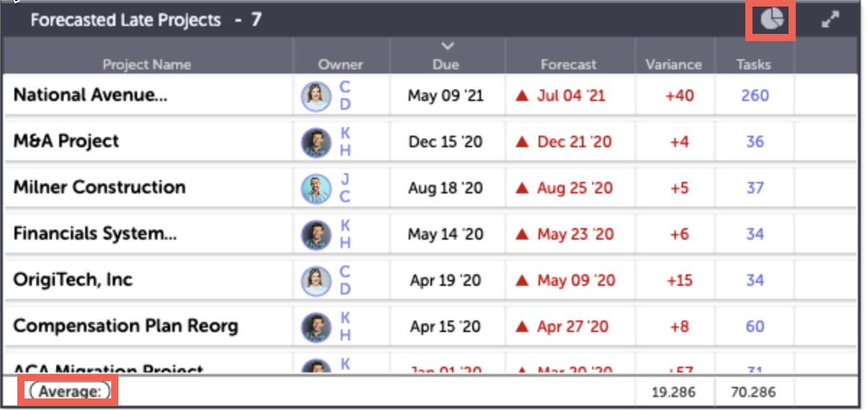Click the warning triangle beside Apr 27 '20
Image resolution: width=868 pixels, height=410 pixels.
[x=522, y=327]
